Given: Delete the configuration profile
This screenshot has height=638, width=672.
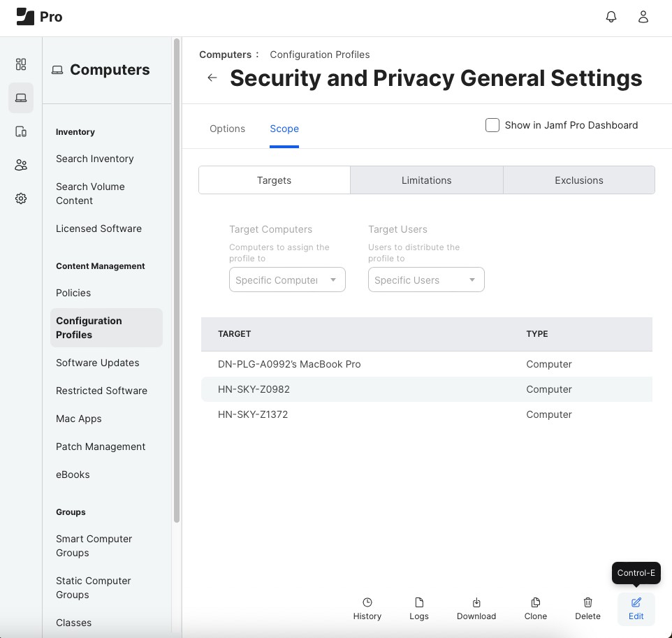Looking at the screenshot, I should [x=587, y=609].
